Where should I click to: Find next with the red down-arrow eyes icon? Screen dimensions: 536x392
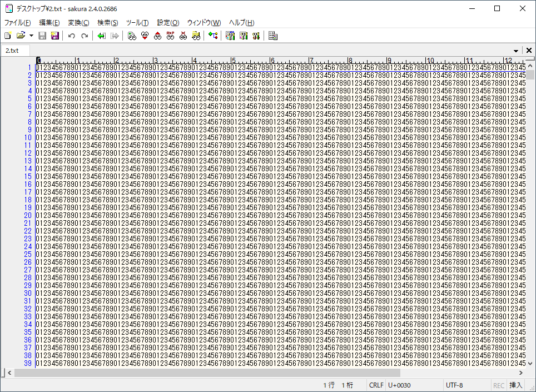click(x=145, y=36)
